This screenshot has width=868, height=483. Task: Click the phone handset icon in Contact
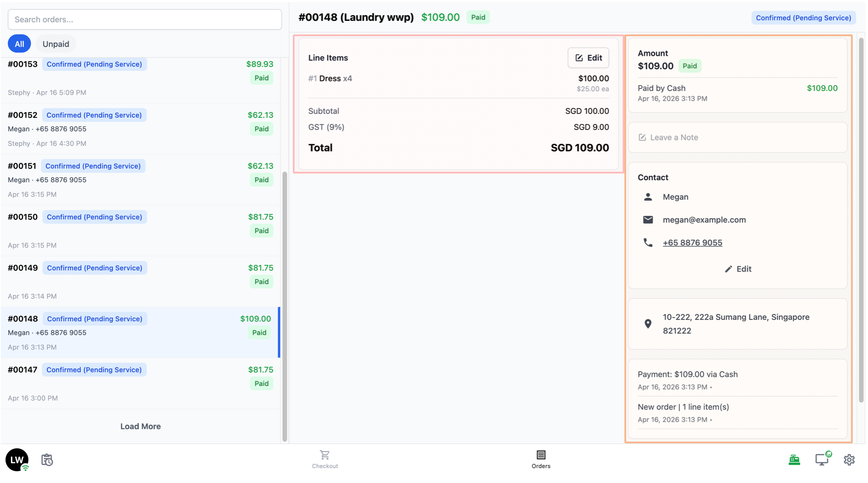[648, 243]
